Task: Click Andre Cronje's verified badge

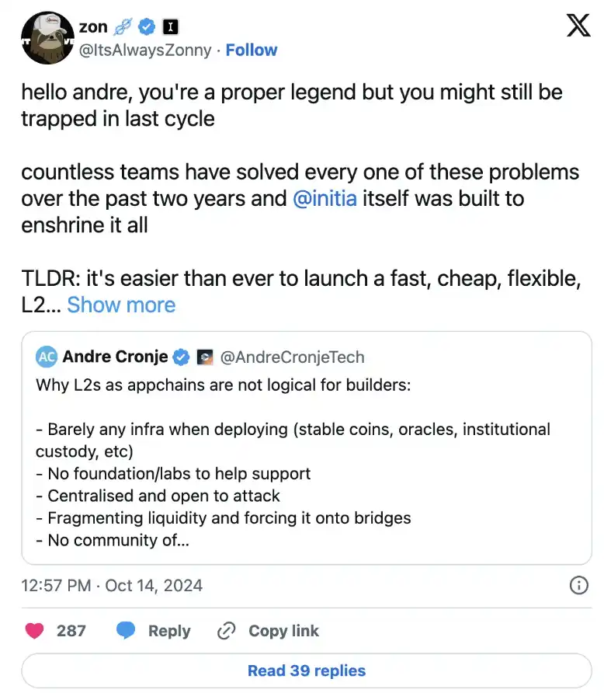Action: pos(182,357)
